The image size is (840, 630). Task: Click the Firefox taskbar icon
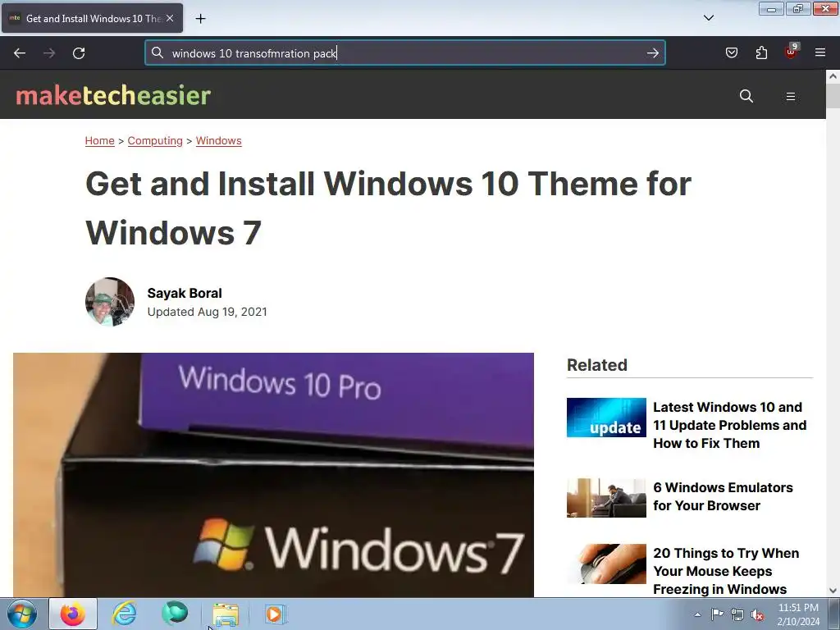[x=73, y=614]
